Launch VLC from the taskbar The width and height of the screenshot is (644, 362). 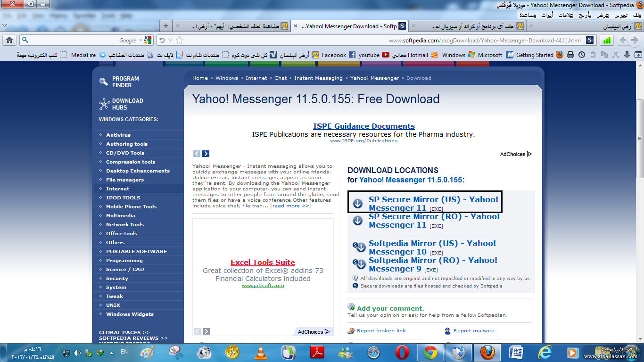(x=260, y=352)
